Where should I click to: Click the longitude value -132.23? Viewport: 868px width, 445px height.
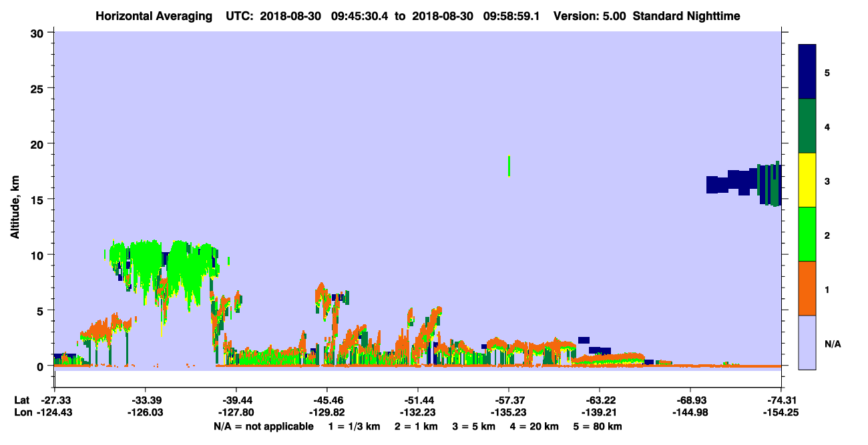click(417, 412)
